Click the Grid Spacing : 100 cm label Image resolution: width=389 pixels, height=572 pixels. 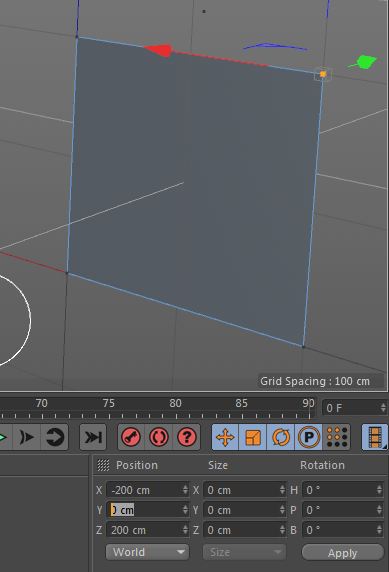tap(315, 381)
